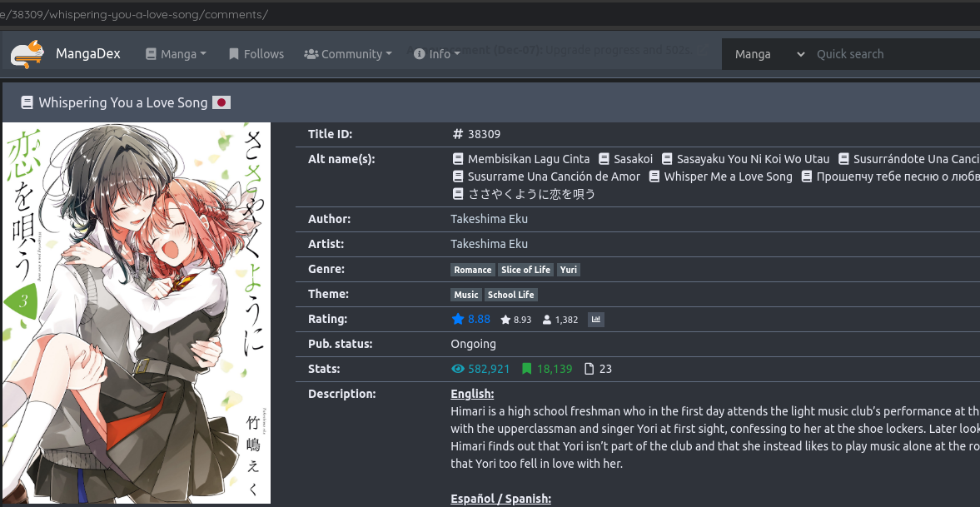Expand the Manga navigation dropdown

176,54
